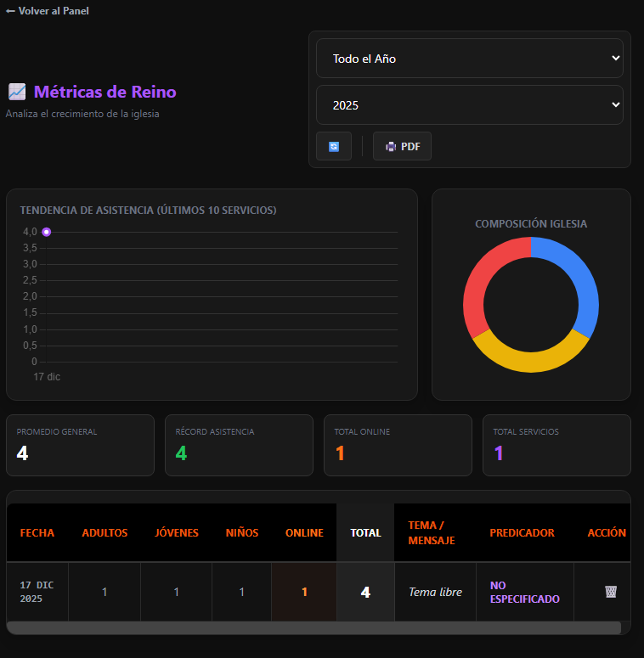
Task: Click the trash icon in Acción column
Action: pos(611,592)
